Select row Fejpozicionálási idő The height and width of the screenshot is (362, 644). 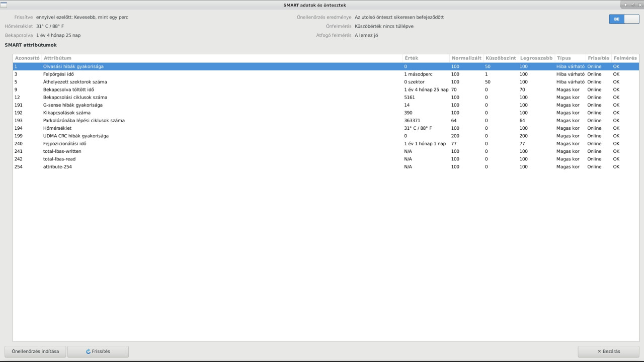326,144
